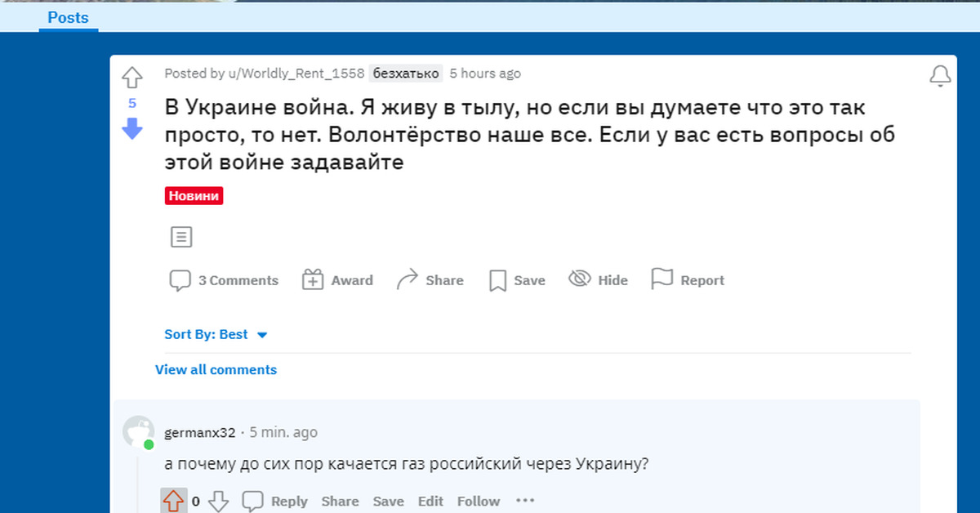Click View all comments link
980x513 pixels.
(216, 369)
